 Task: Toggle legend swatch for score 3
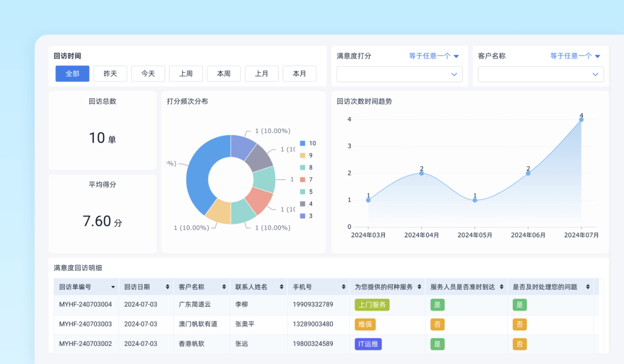(x=303, y=216)
